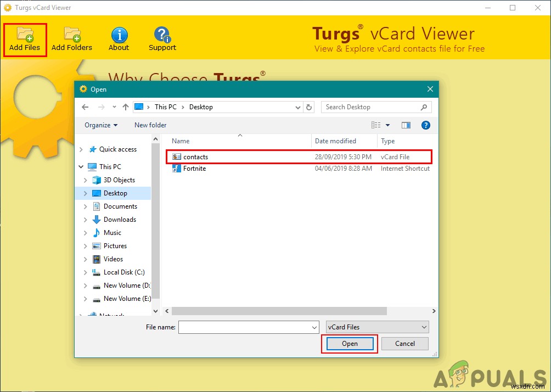Open the About info icon
Image resolution: width=551 pixels, height=392 pixels.
[x=119, y=35]
